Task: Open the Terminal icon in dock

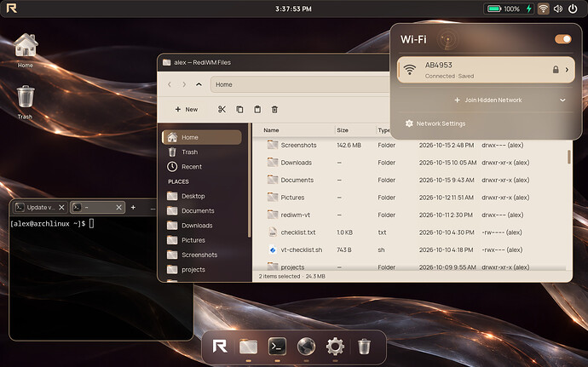Action: click(x=277, y=347)
